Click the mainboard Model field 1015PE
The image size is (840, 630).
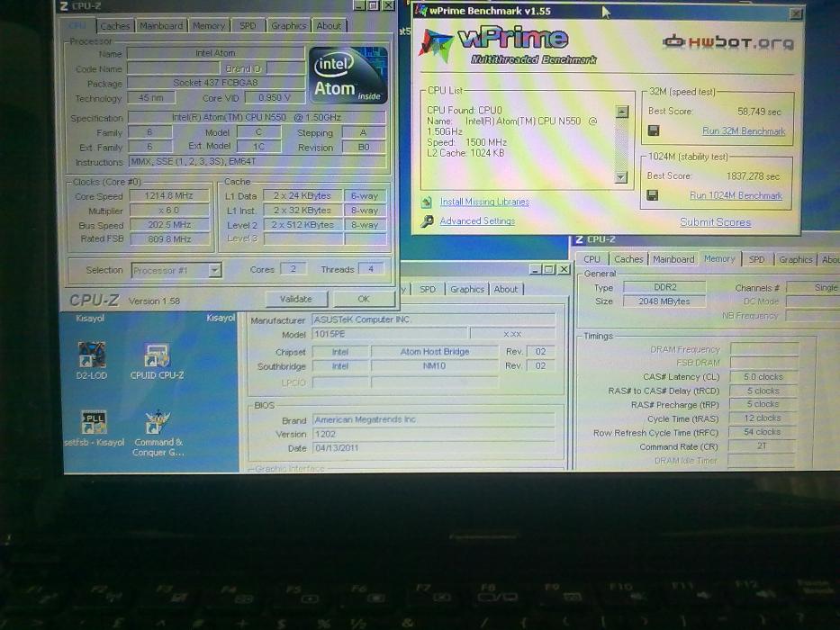[x=389, y=334]
